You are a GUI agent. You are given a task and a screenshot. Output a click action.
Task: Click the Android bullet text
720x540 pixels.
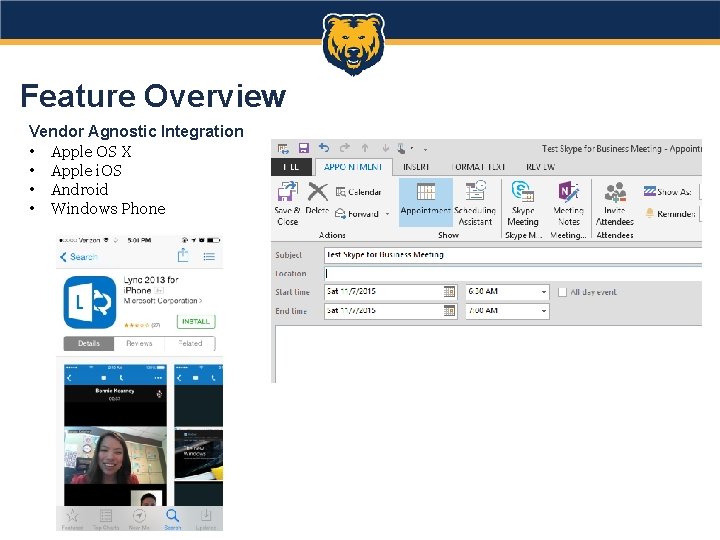[79, 189]
